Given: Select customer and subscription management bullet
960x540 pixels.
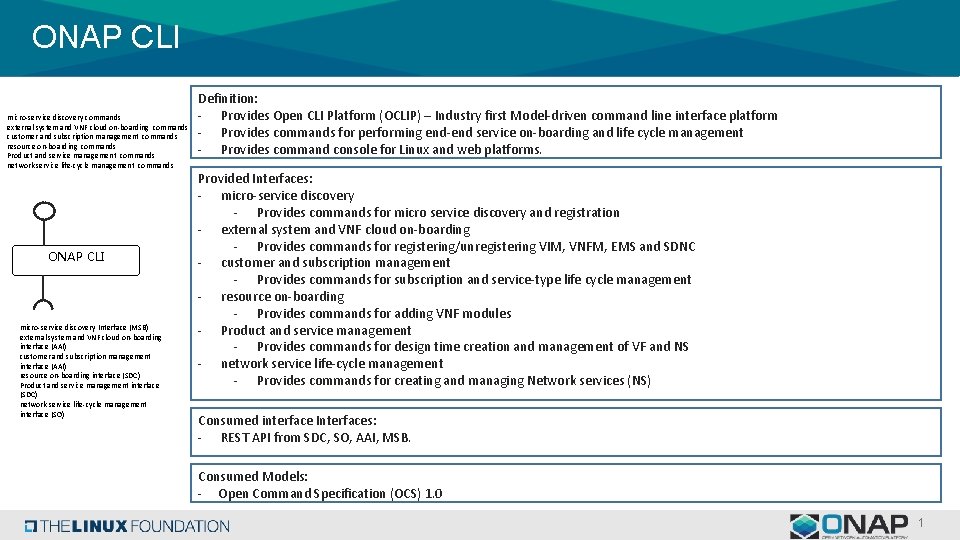Looking at the screenshot, I should [x=336, y=263].
